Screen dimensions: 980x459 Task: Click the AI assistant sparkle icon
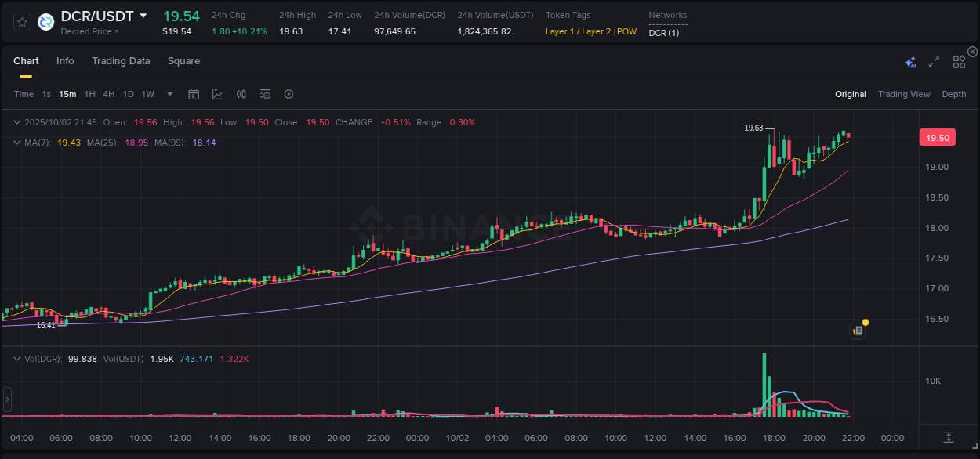909,61
